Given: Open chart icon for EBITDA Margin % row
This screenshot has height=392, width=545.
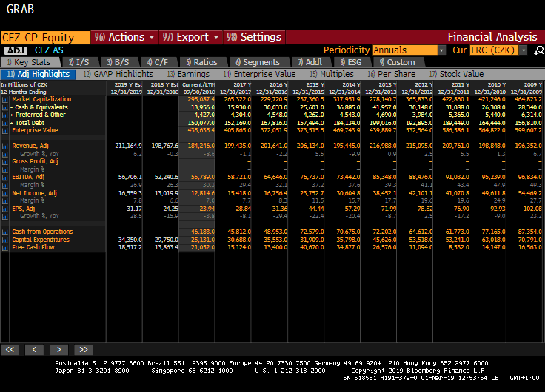Looking at the screenshot, I should click(5, 186).
